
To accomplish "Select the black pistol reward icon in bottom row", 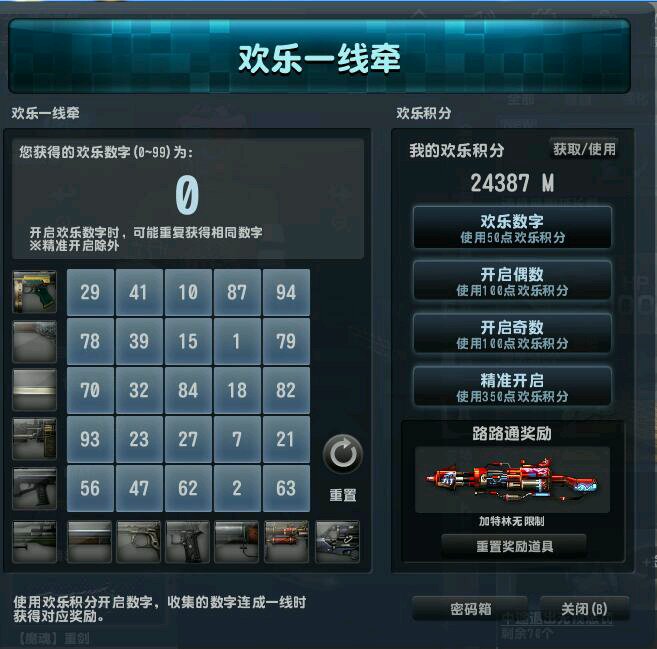I will [187, 541].
